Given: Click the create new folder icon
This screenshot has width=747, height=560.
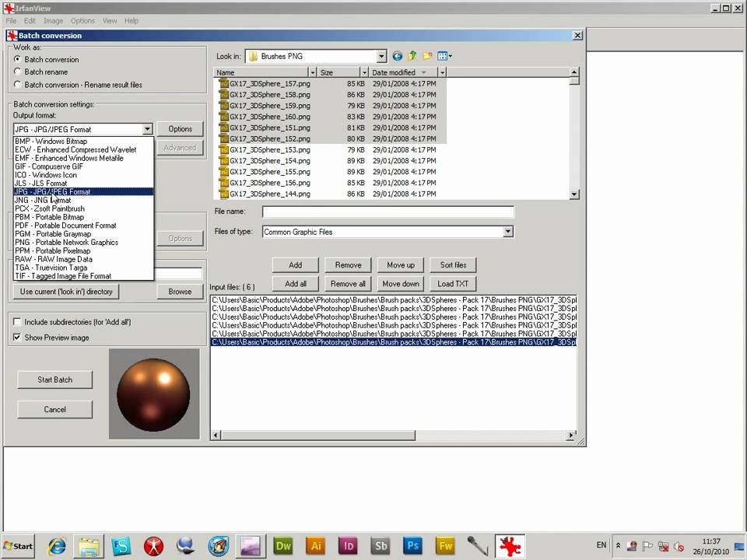Looking at the screenshot, I should tap(427, 56).
